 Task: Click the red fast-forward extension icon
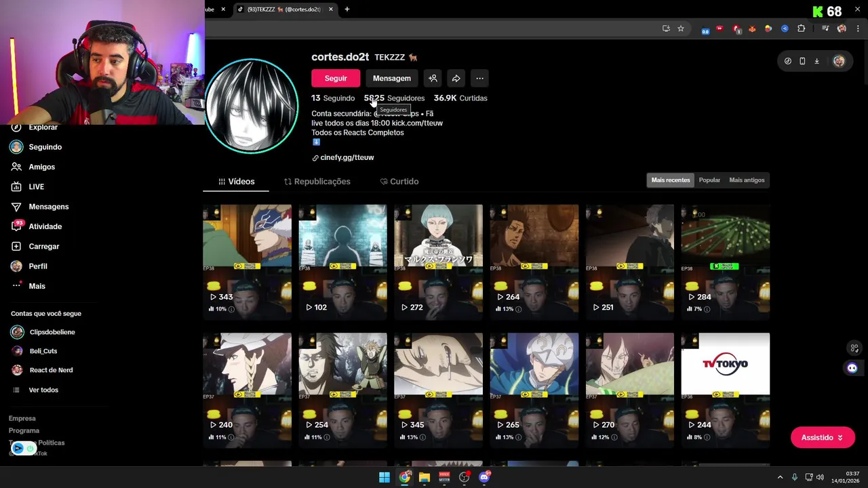[719, 28]
